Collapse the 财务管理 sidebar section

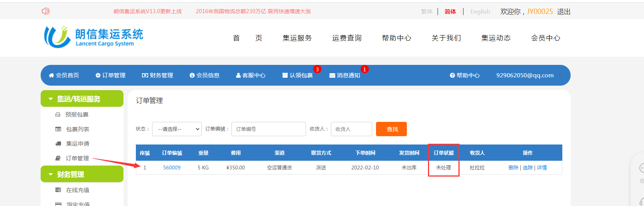[x=82, y=174]
